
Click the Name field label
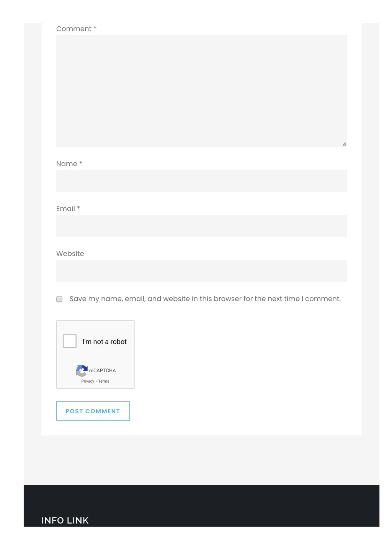[x=67, y=164]
